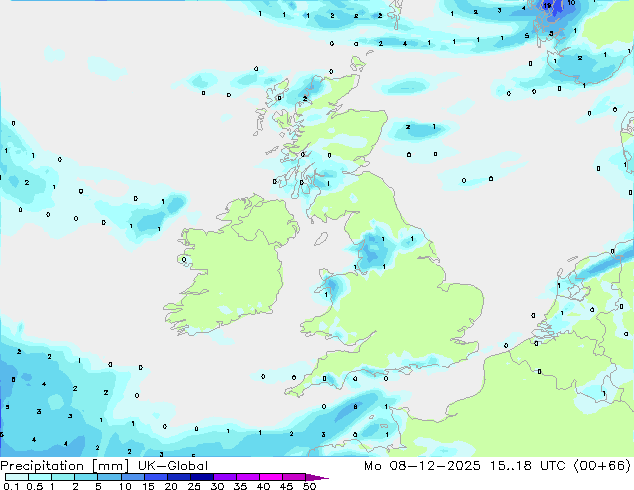Viewport: 634px width, 490px height.
Task: Click the '0.1' legend scale label
Action: click(11, 486)
